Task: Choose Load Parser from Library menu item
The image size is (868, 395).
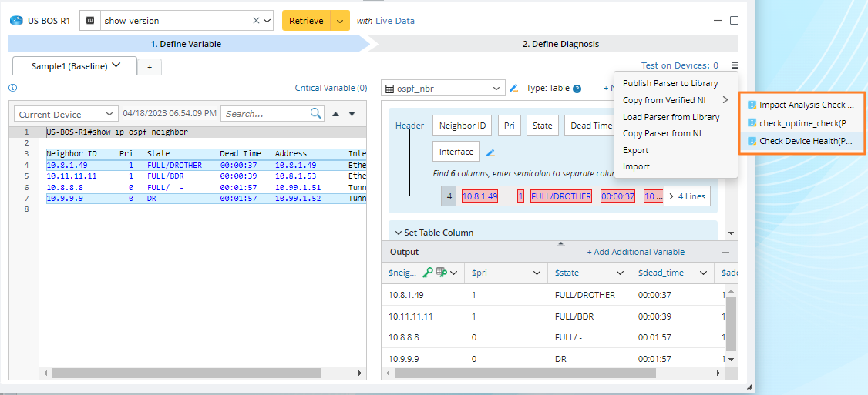Action: [671, 117]
